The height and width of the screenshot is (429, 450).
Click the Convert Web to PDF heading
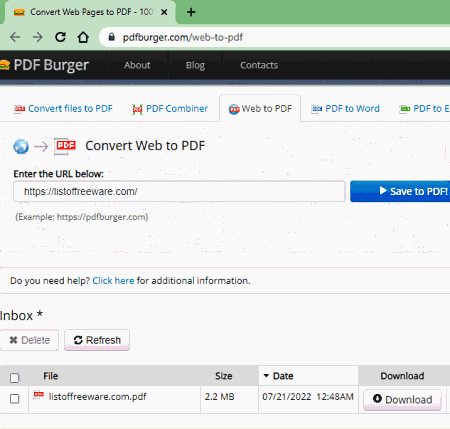145,146
